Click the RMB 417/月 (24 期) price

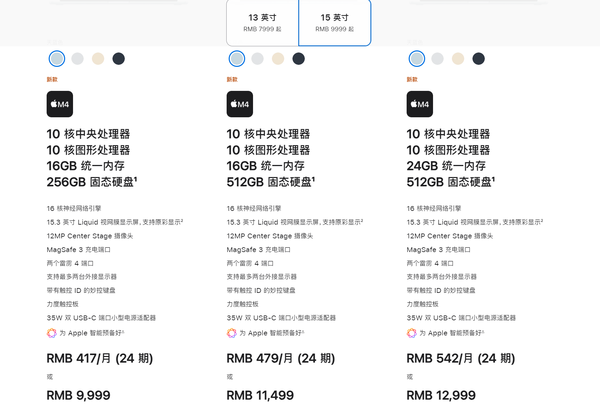click(100, 359)
